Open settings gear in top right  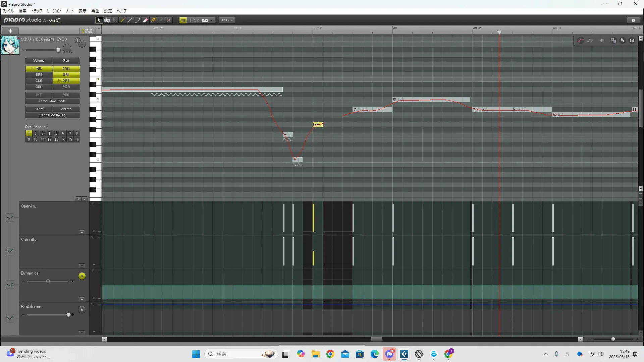click(x=633, y=20)
